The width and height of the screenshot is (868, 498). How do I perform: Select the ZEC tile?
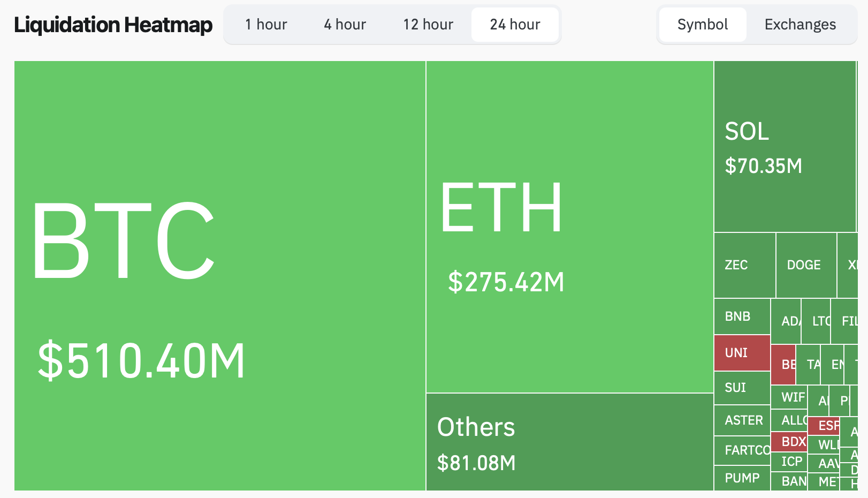[x=744, y=265]
